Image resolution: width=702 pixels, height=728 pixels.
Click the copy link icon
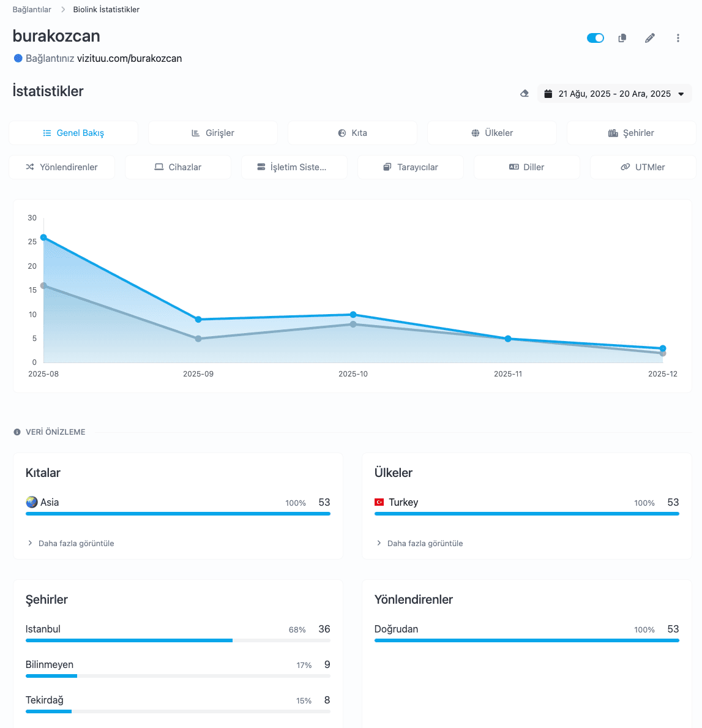(x=622, y=38)
